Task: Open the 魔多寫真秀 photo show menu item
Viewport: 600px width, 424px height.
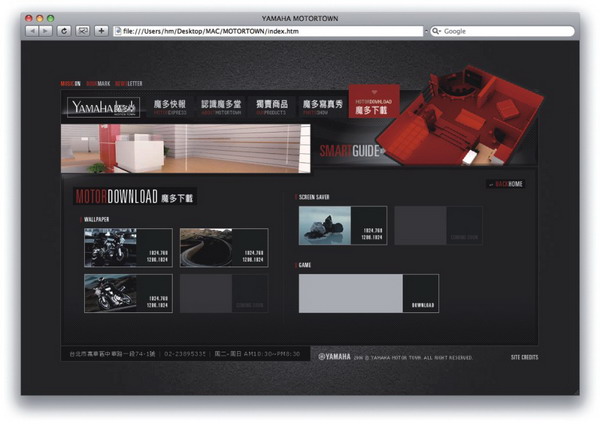Action: click(323, 107)
